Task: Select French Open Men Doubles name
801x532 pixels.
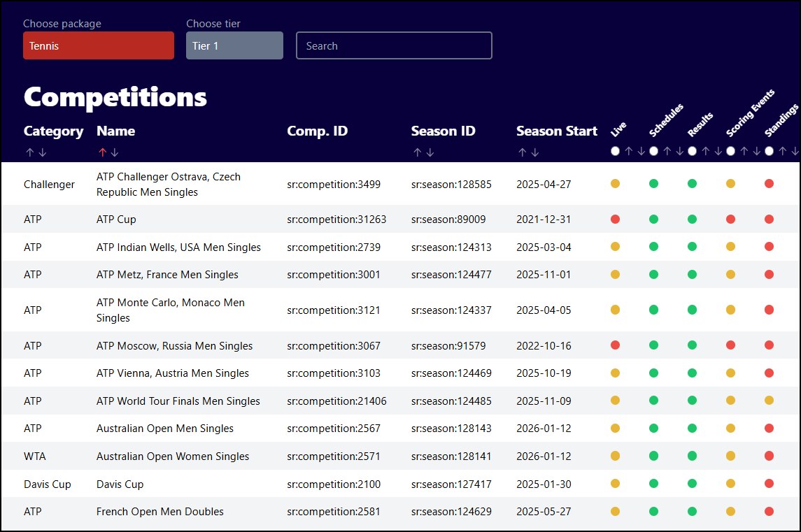Action: (x=160, y=512)
